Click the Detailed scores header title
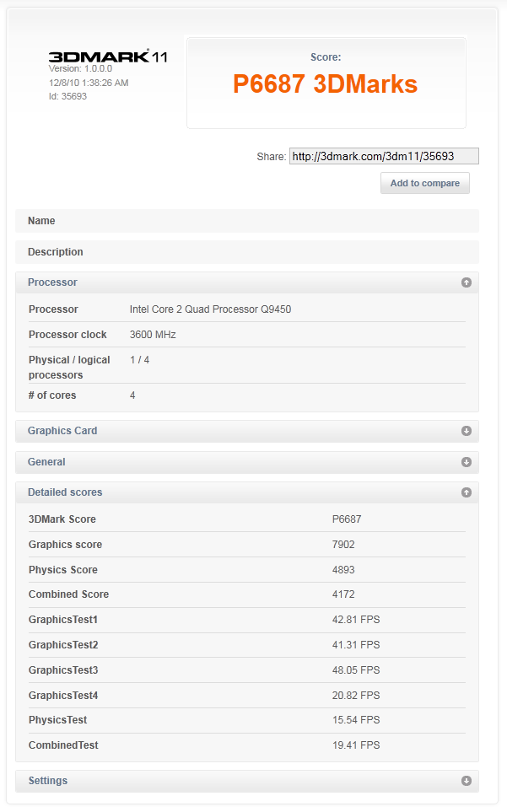The image size is (507, 812). [x=65, y=492]
